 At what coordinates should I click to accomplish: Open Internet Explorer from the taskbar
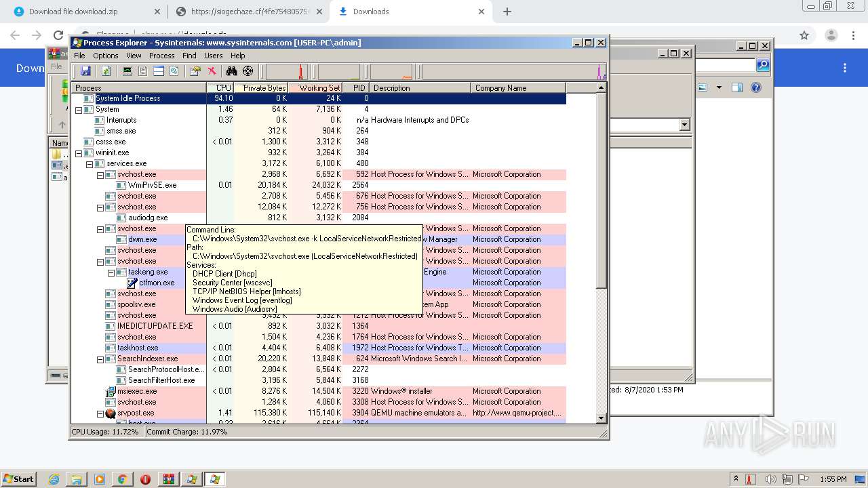tap(54, 479)
